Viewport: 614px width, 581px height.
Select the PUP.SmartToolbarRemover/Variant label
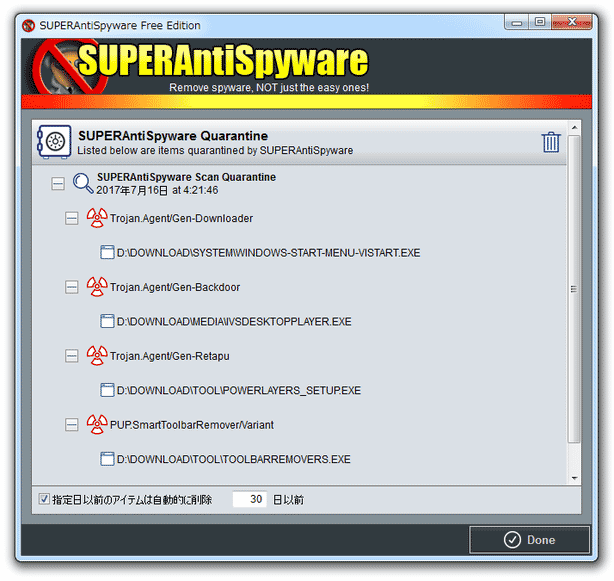click(192, 425)
